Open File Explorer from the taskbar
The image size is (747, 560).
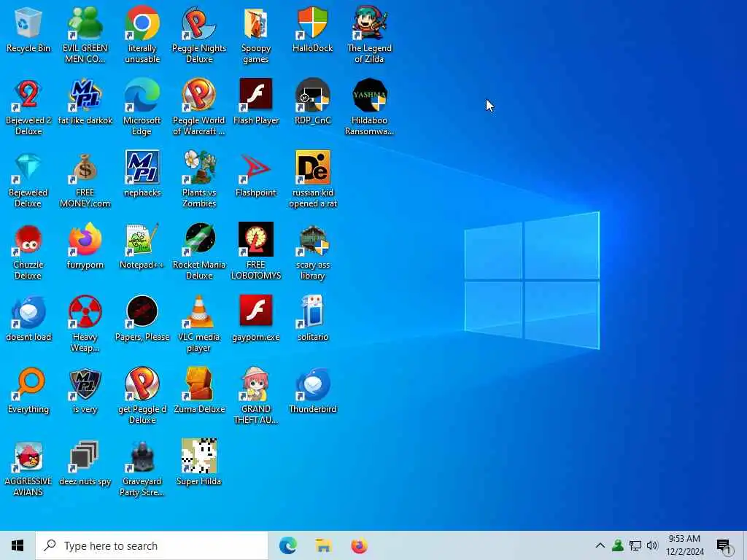coord(323,545)
